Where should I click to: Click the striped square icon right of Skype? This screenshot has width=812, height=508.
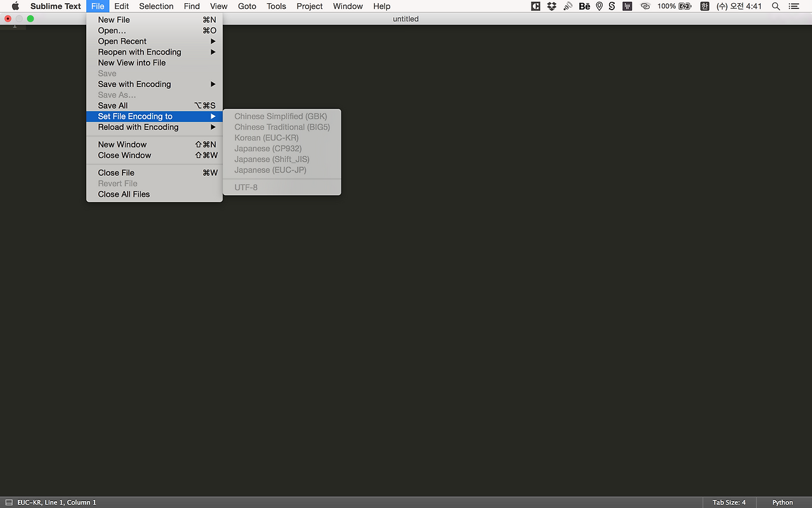click(627, 6)
